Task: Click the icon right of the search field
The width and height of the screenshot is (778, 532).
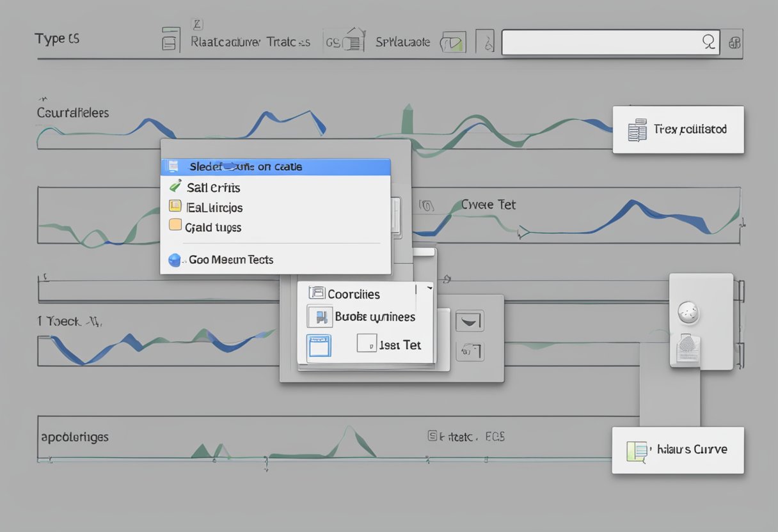Action: coord(734,43)
